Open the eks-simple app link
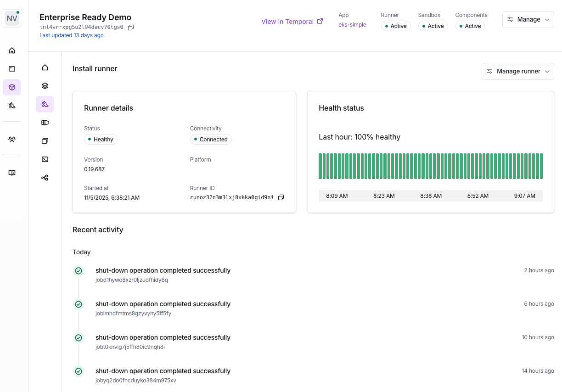 (352, 25)
